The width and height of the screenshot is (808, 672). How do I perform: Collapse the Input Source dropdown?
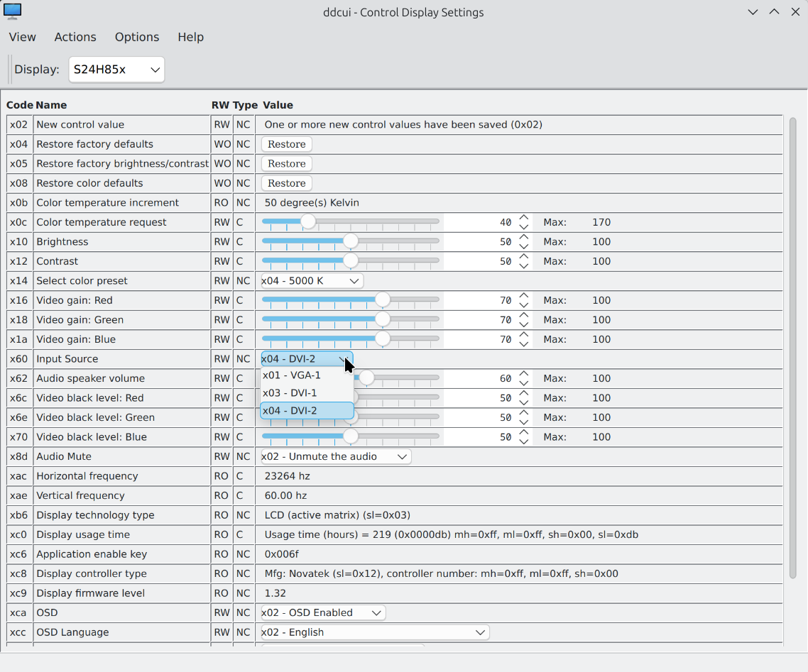[x=307, y=359]
